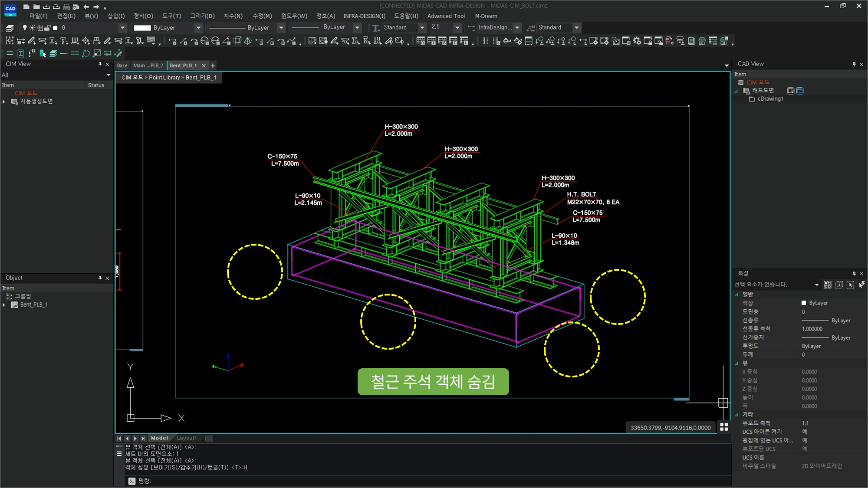This screenshot has width=868, height=488.
Task: Open the InfraDesign dimension style dropdown
Action: [517, 28]
